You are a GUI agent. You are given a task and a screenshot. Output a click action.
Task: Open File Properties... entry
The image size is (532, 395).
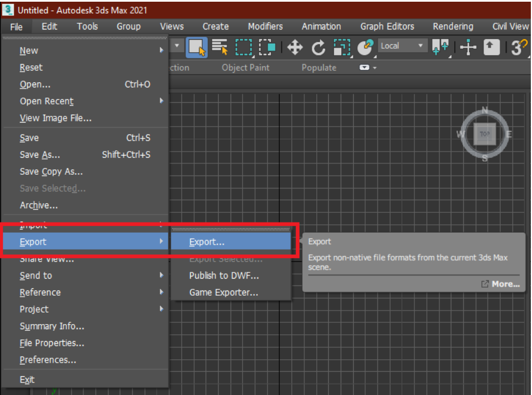pos(86,343)
